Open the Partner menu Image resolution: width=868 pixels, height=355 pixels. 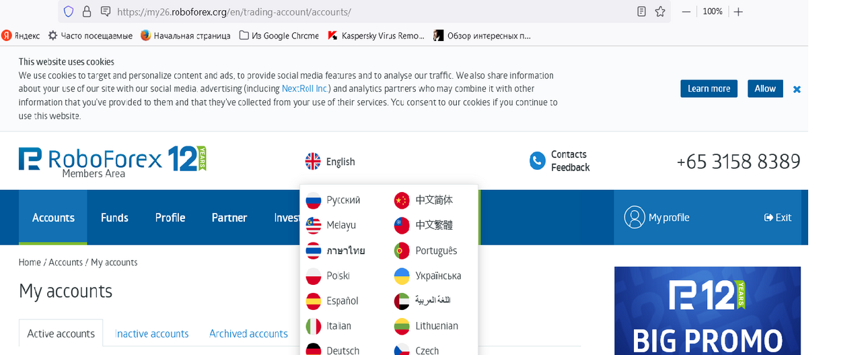coord(229,218)
